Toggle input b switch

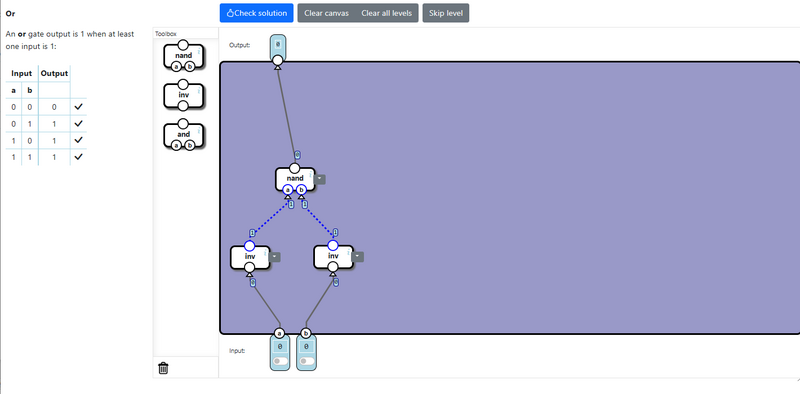tap(306, 361)
